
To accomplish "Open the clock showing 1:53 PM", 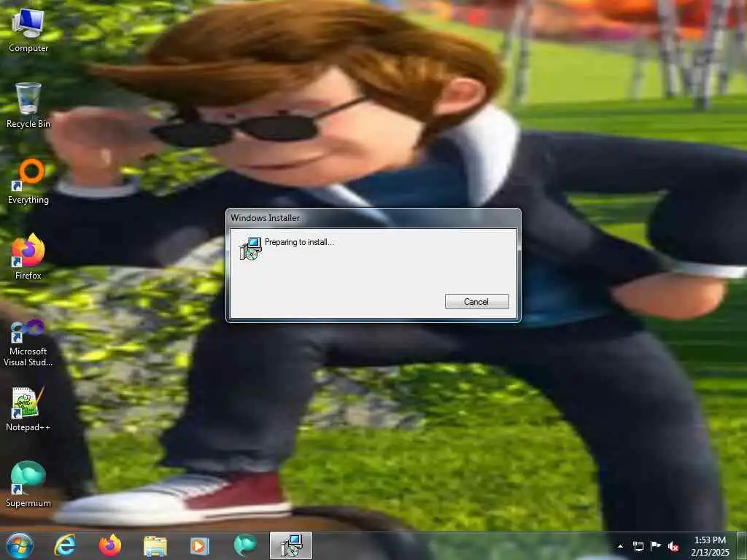I will tap(710, 546).
